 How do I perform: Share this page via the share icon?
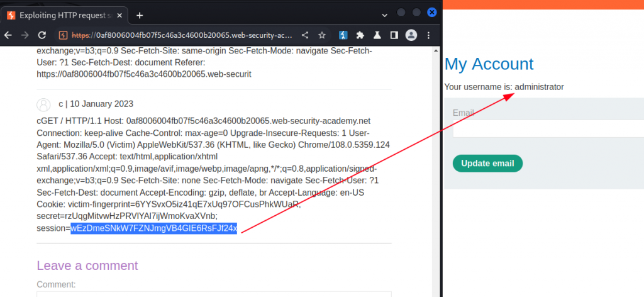point(305,35)
